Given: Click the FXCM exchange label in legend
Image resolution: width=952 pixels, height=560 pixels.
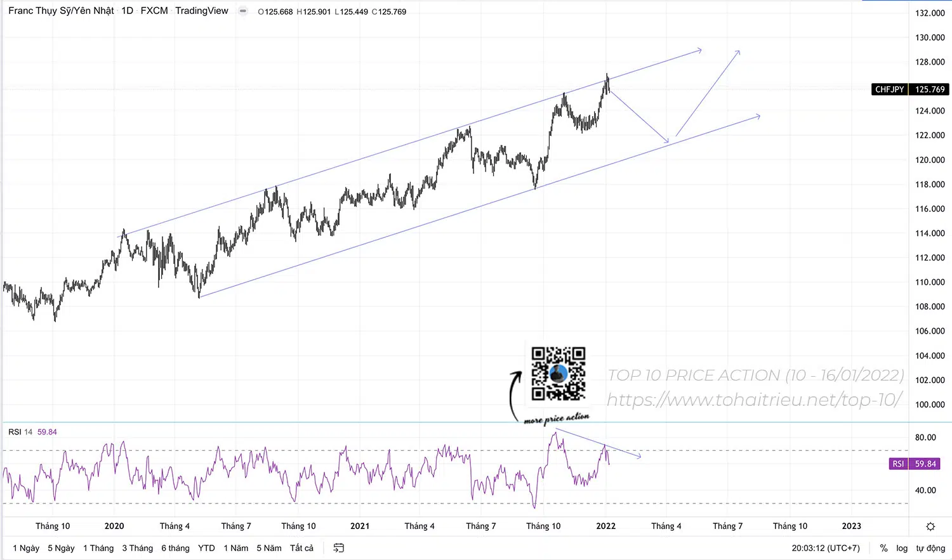Looking at the screenshot, I should click(x=154, y=11).
